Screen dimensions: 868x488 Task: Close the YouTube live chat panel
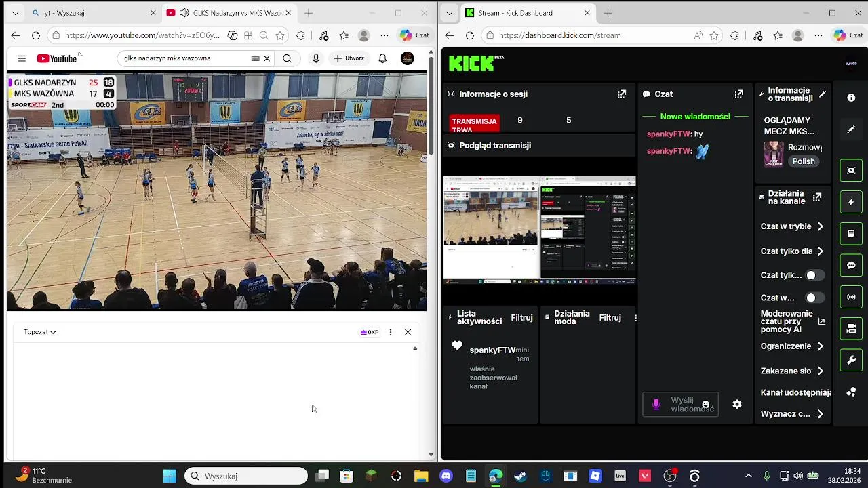click(x=408, y=332)
